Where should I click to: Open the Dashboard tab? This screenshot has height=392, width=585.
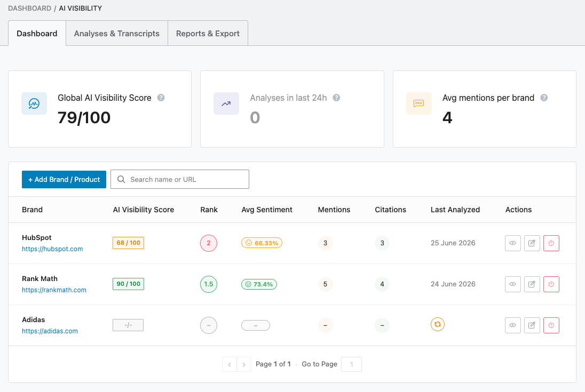[37, 34]
